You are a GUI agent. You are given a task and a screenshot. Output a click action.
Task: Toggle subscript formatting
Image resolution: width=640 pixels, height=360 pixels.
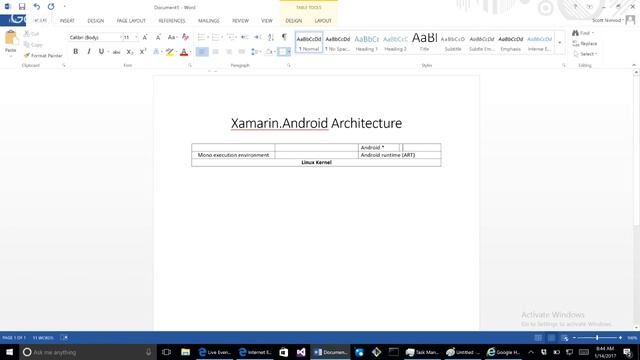(x=129, y=52)
